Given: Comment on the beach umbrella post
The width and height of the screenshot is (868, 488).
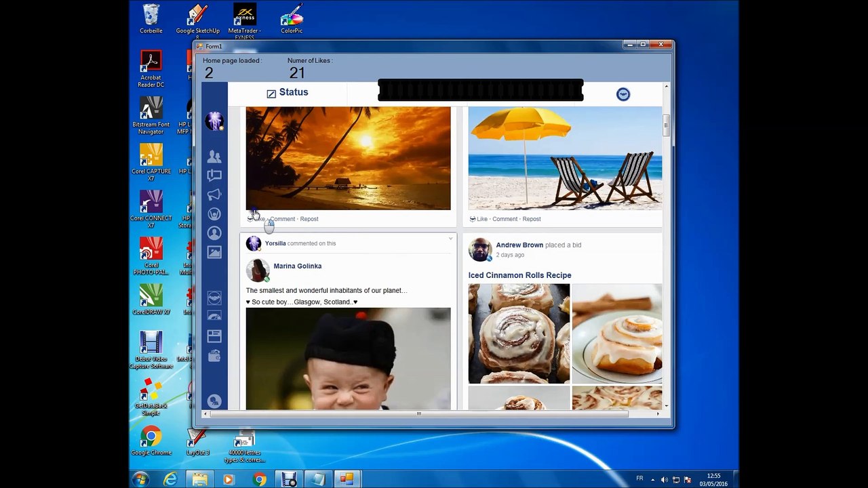Looking at the screenshot, I should click(x=505, y=219).
